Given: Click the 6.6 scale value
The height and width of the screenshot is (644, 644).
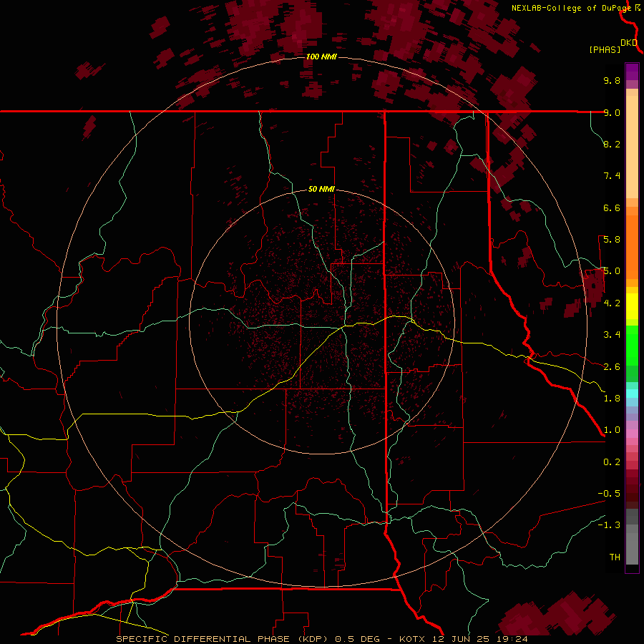Looking at the screenshot, I should [x=612, y=208].
